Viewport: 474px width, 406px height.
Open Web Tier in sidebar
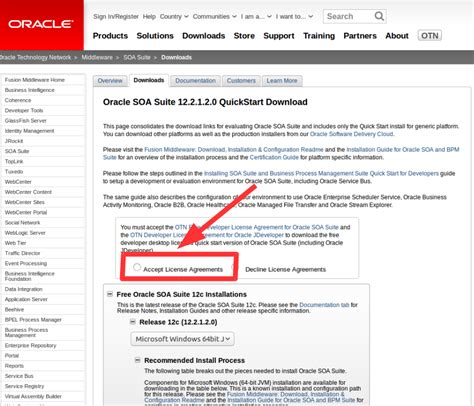coord(15,243)
